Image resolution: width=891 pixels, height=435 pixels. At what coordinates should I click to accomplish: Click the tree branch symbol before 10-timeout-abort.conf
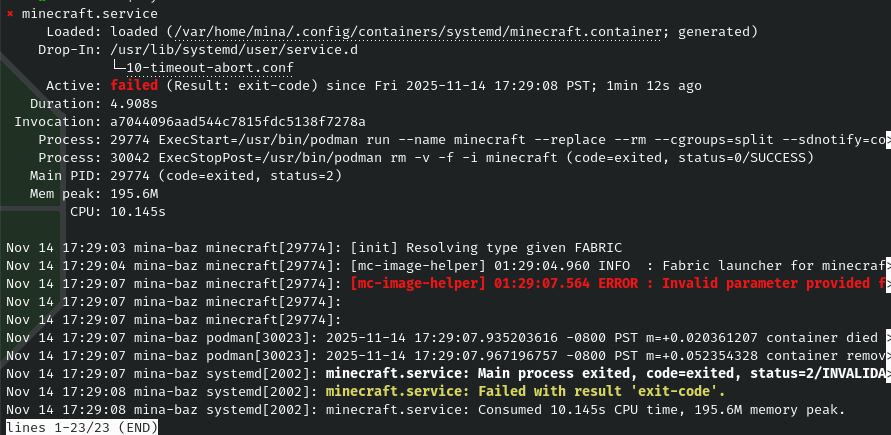[119, 67]
